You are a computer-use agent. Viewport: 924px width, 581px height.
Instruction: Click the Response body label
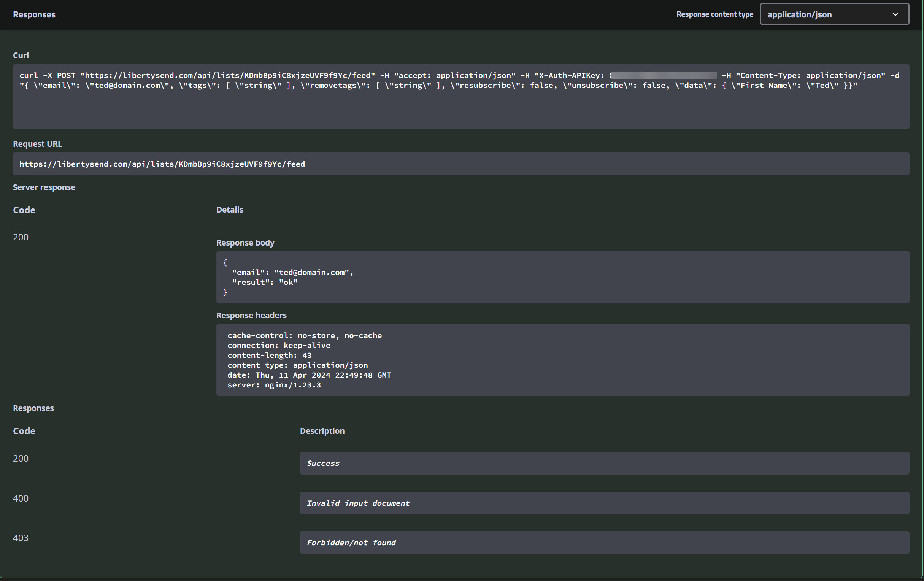pos(245,243)
